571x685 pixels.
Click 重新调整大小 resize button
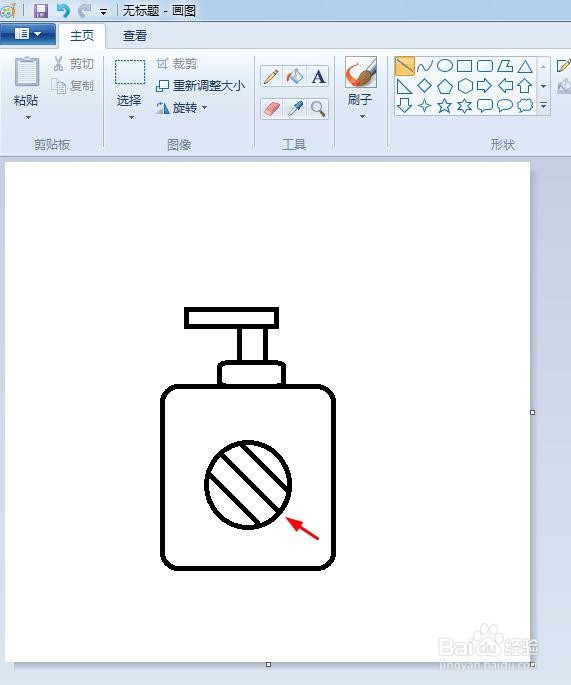click(x=201, y=86)
